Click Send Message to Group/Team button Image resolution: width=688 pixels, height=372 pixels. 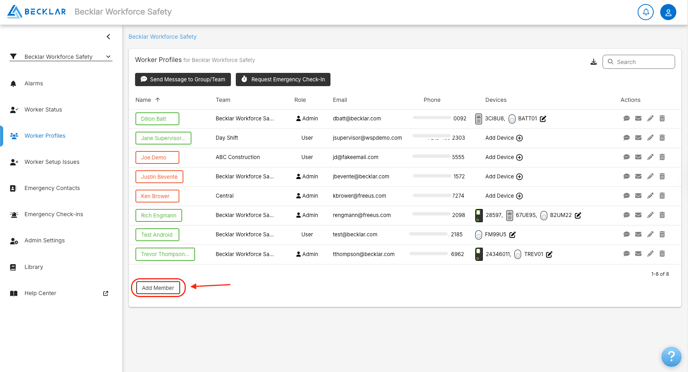(x=183, y=79)
